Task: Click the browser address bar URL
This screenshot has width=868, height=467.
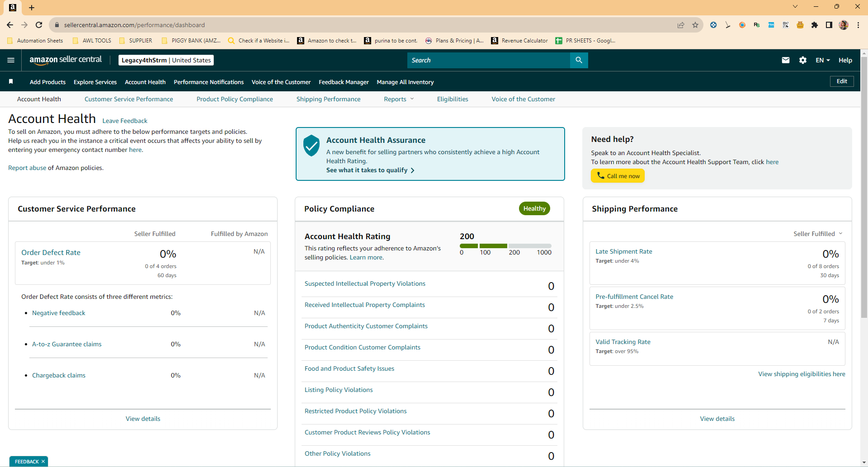Action: coord(134,25)
